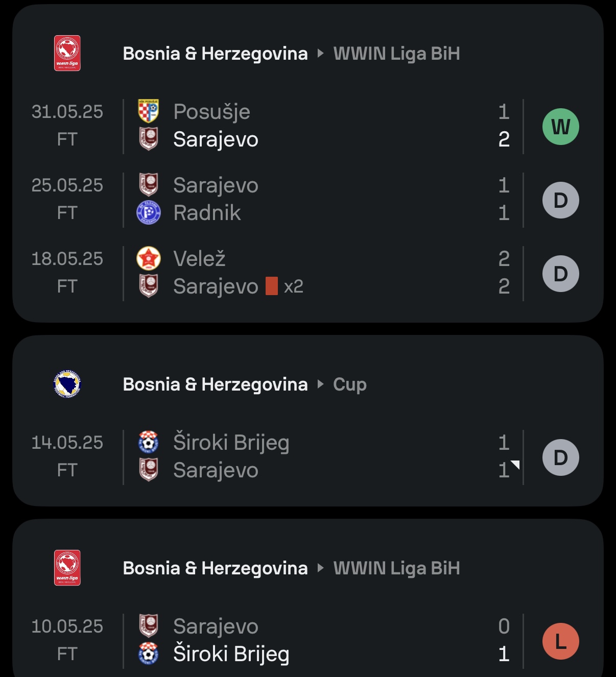The height and width of the screenshot is (677, 616).
Task: Tap the Široki Brijeg crest in the 14.05.25 match
Action: pos(149,442)
